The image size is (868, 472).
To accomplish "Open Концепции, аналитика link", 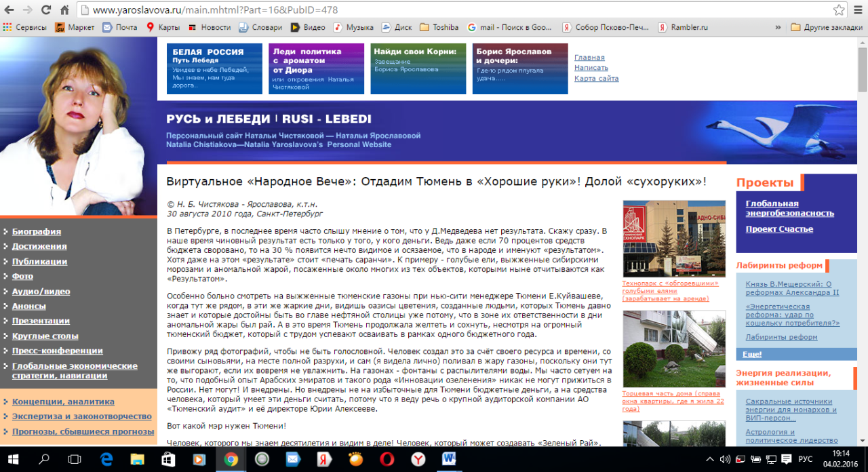I will coord(63,401).
